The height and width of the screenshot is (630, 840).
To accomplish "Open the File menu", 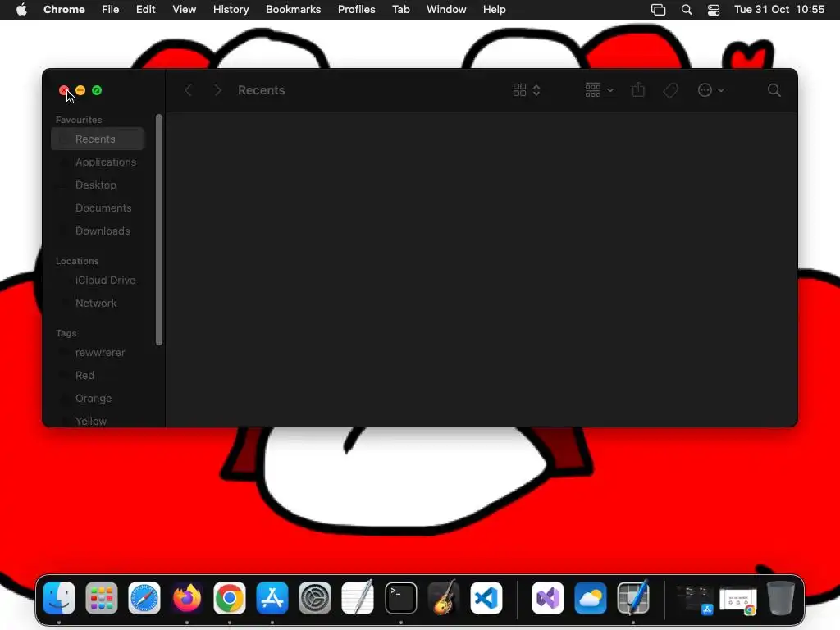I will tap(111, 10).
